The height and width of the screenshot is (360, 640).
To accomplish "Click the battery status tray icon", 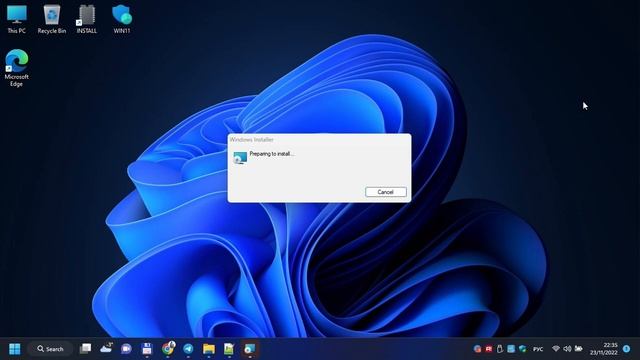I will click(578, 349).
